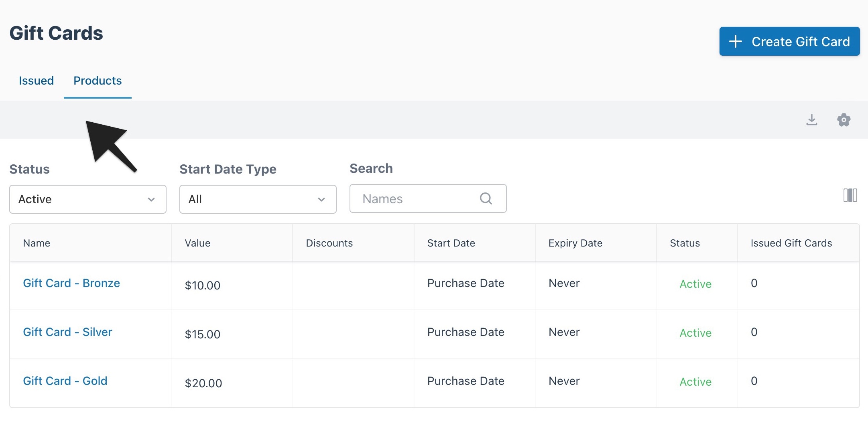
Task: Click the Active status in Silver row
Action: [695, 333]
